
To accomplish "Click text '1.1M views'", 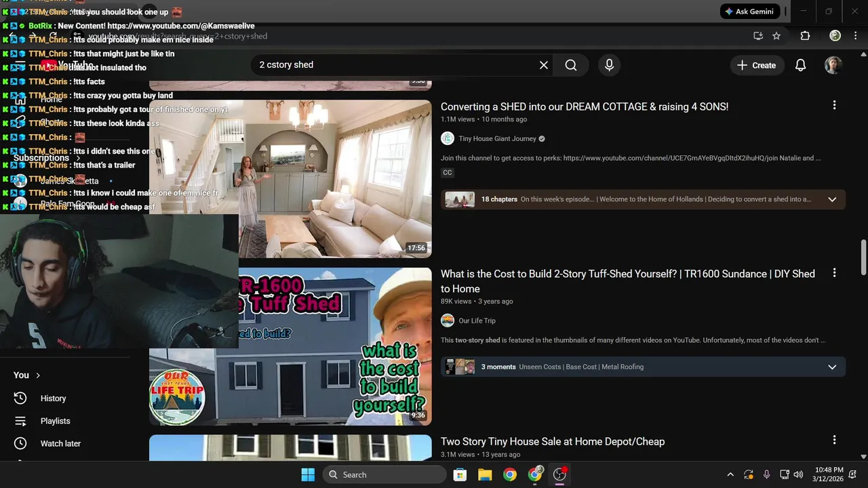I will tap(458, 119).
